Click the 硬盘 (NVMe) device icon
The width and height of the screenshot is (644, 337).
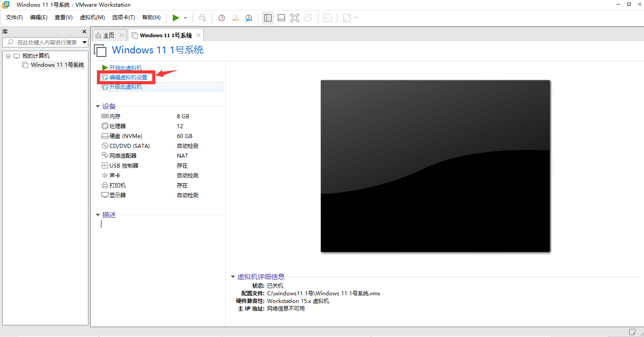click(105, 136)
